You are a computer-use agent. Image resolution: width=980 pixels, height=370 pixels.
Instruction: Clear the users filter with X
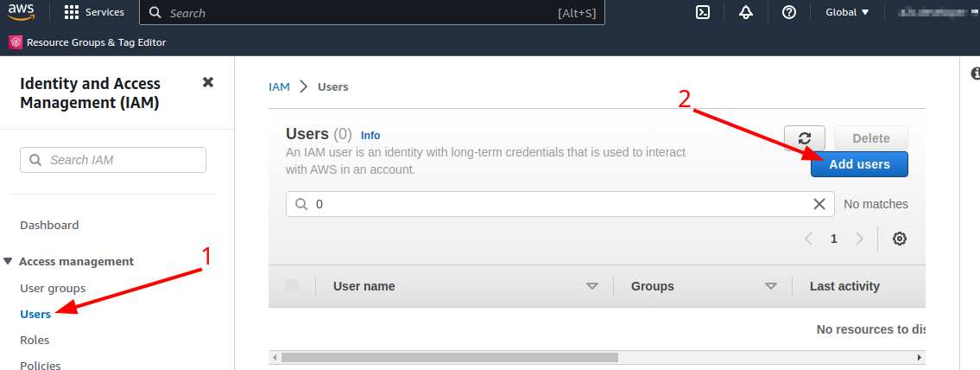coord(819,204)
